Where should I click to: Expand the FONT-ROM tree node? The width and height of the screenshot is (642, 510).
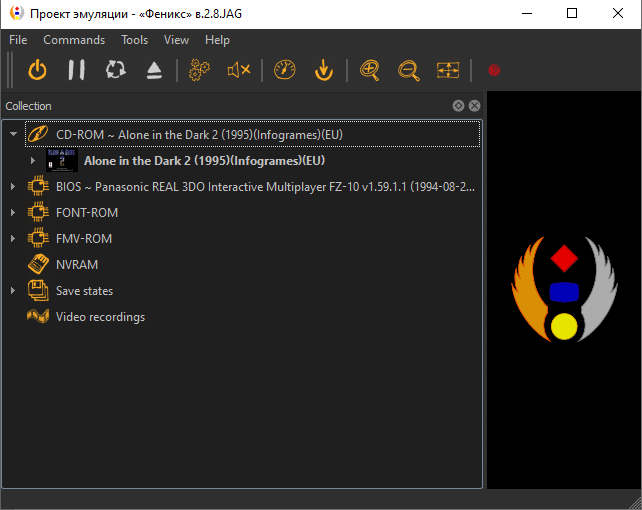[13, 213]
